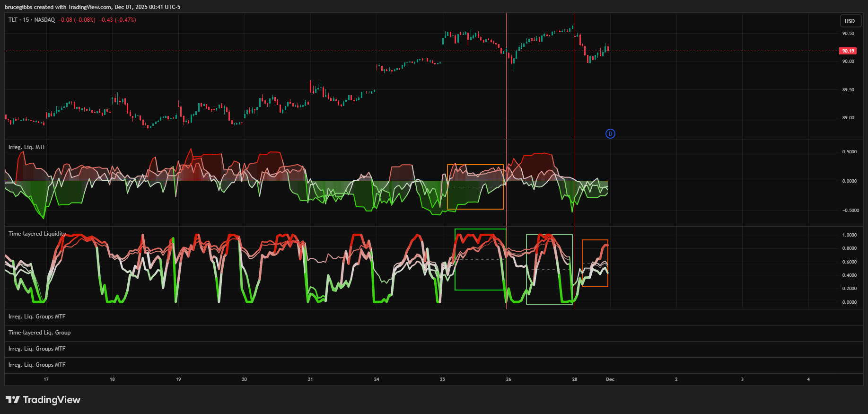Select the TLT symbol legend title
868x414 pixels.
31,20
